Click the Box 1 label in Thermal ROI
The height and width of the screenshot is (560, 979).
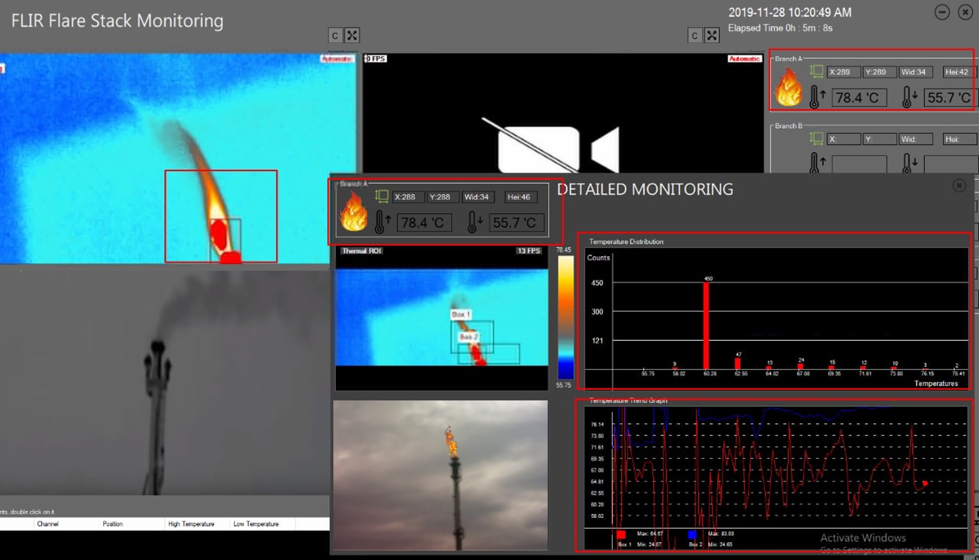click(x=461, y=314)
